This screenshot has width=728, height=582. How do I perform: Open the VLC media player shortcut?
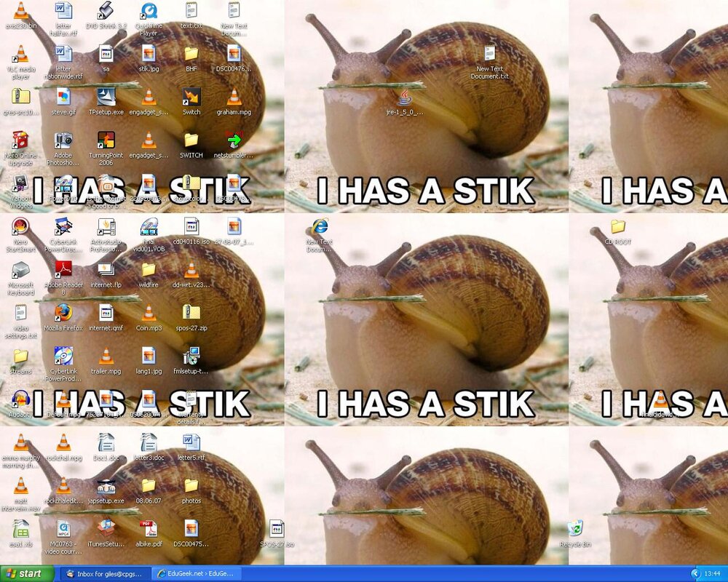(21, 54)
